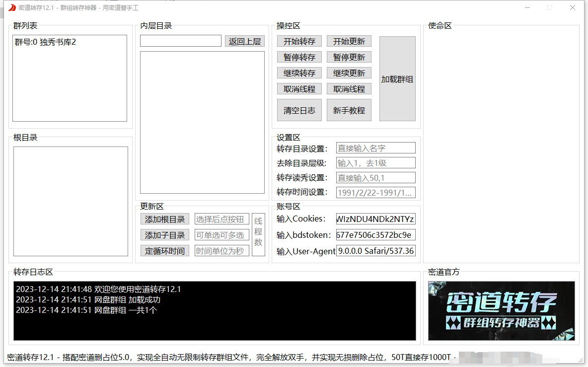Click the 输入Cookies input field
588x367 pixels.
click(x=376, y=219)
